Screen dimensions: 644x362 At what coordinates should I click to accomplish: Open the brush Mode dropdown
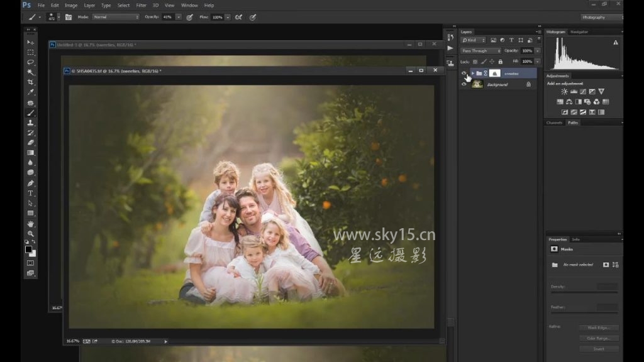(x=116, y=17)
